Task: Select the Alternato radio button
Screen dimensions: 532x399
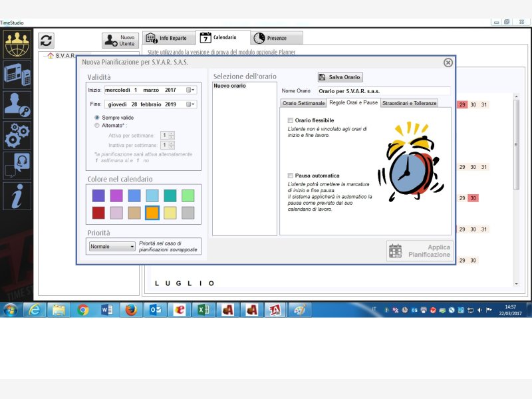Action: (97, 124)
